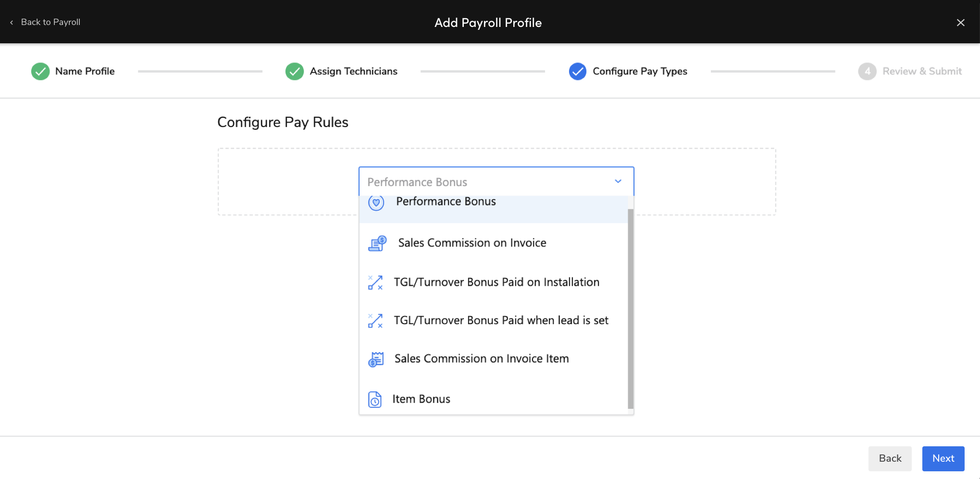Choose Sales Commission on Invoice from the list
This screenshot has height=479, width=980.
pos(472,243)
